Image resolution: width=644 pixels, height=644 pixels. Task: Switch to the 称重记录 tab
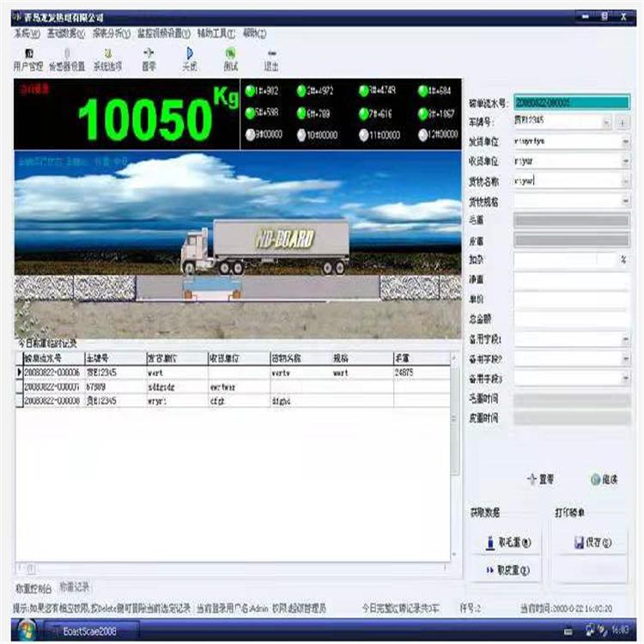pyautogui.click(x=76, y=587)
